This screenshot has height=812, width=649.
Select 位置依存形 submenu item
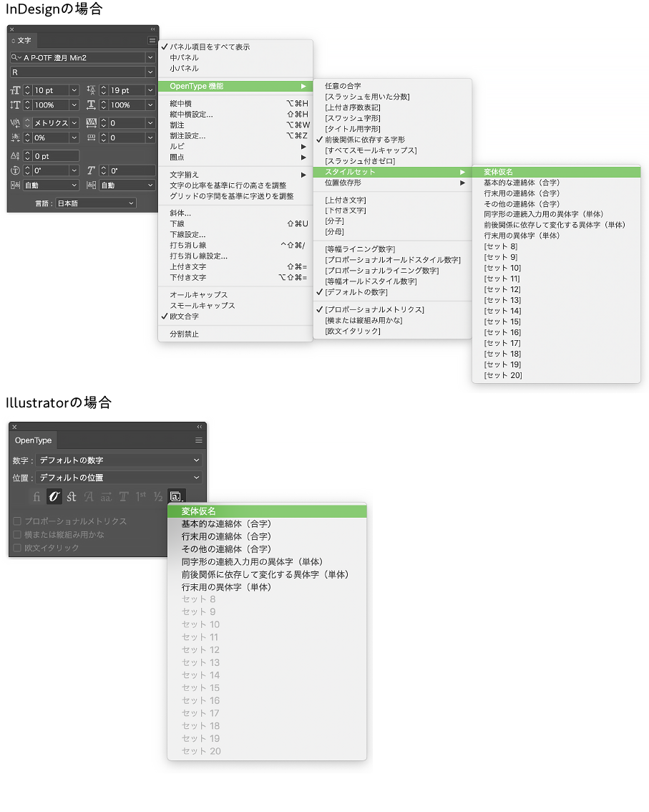point(392,183)
